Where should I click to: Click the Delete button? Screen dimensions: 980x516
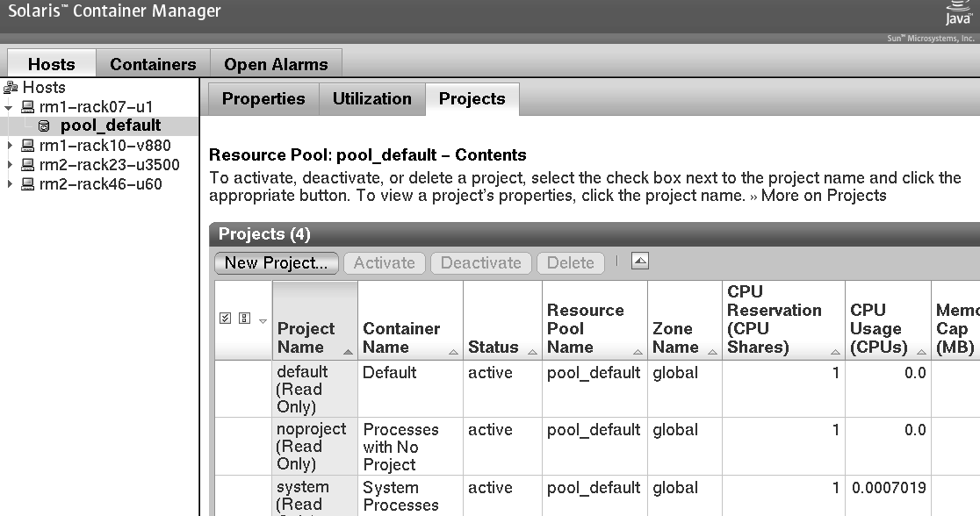coord(571,263)
